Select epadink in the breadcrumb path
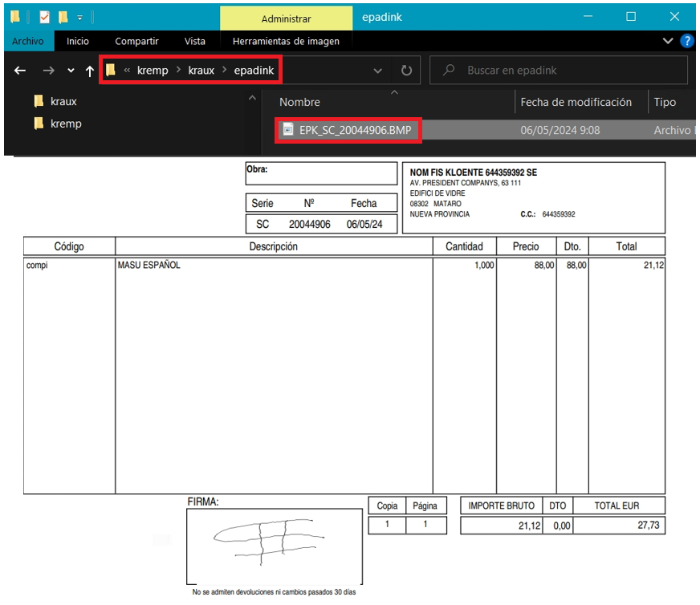 254,71
